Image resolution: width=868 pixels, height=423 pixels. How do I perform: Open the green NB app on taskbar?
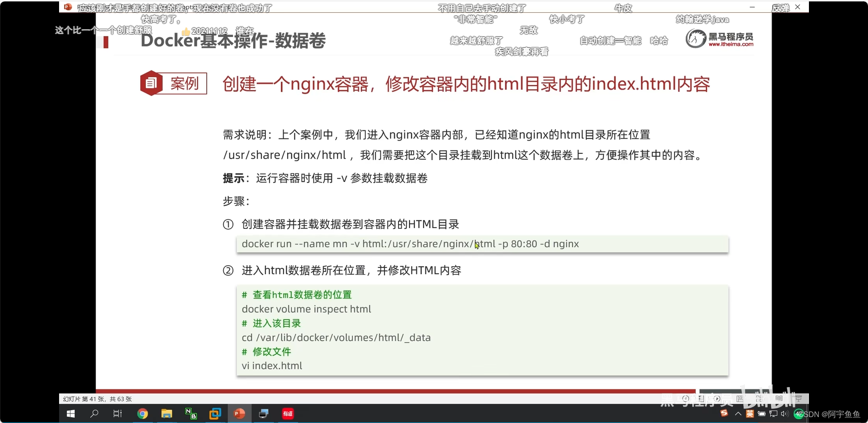point(191,413)
